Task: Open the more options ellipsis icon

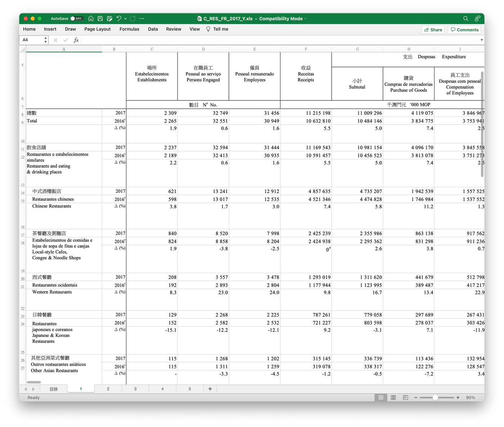Action: (x=142, y=18)
